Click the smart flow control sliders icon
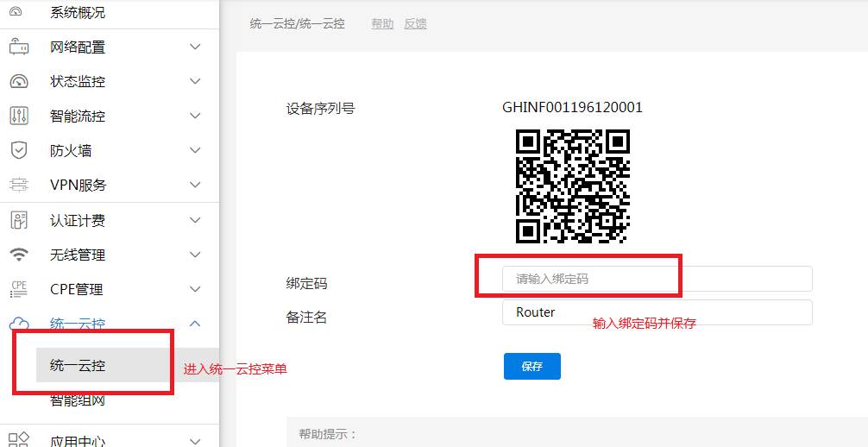The image size is (868, 447). click(19, 116)
